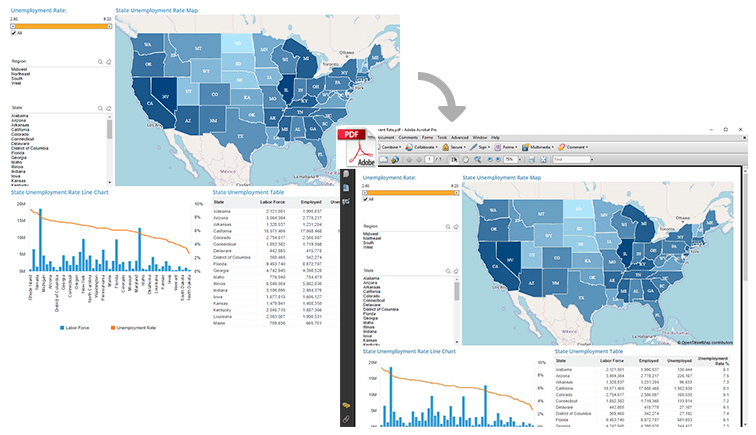This screenshot has width=756, height=435.
Task: Open the Comments menu in Acrobat
Action: (408, 137)
